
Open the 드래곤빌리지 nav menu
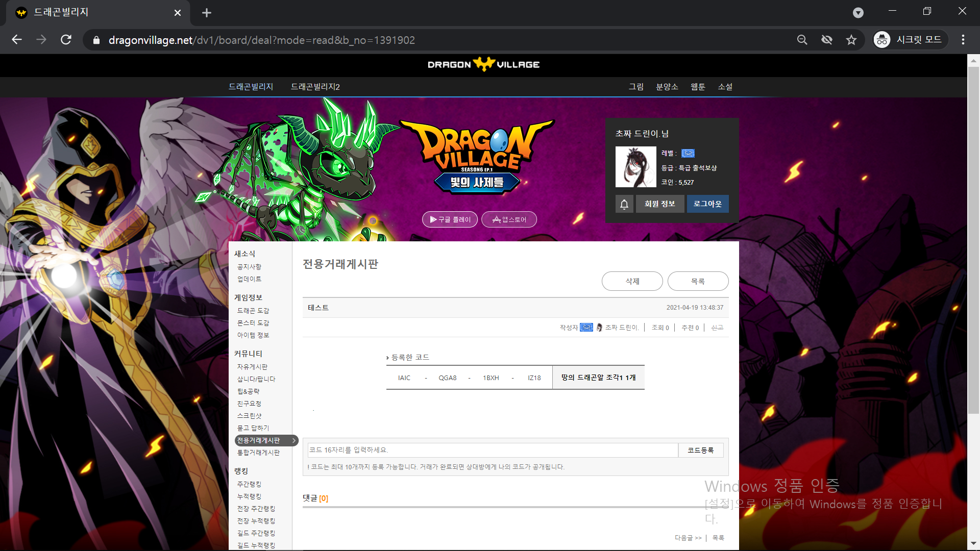pyautogui.click(x=251, y=87)
